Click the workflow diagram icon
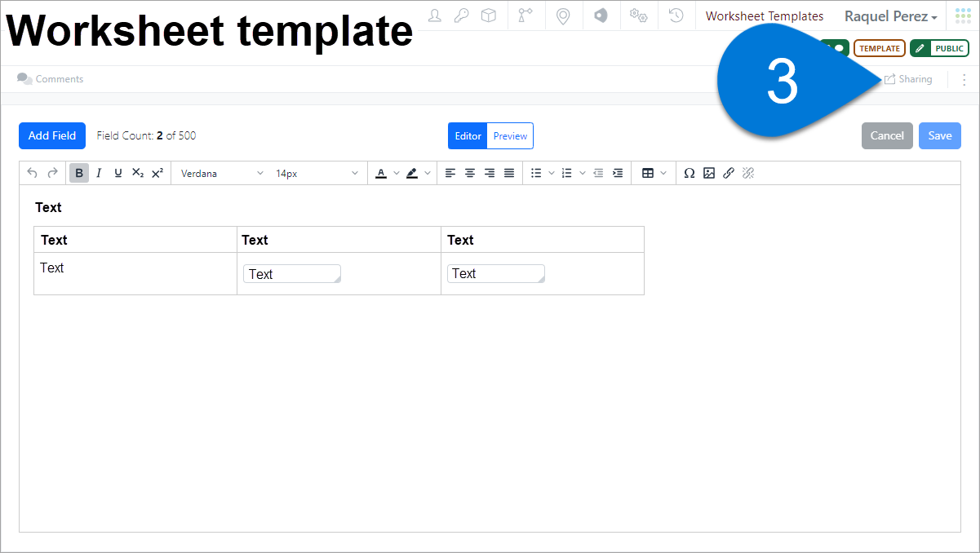Viewport: 980px width, 553px height. point(525,15)
